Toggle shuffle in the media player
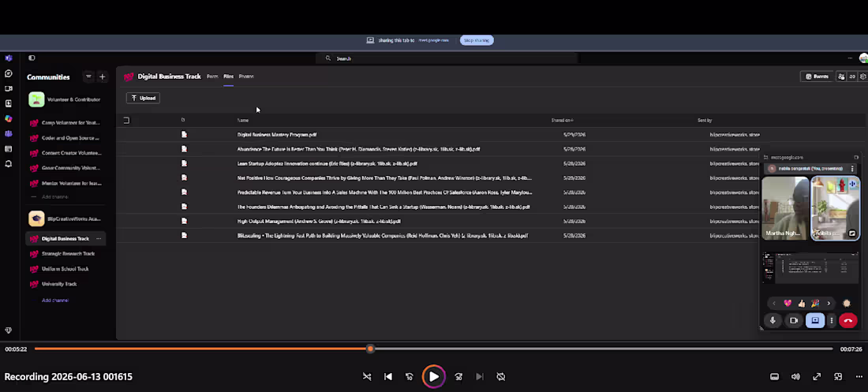This screenshot has height=392, width=868. coord(366,376)
